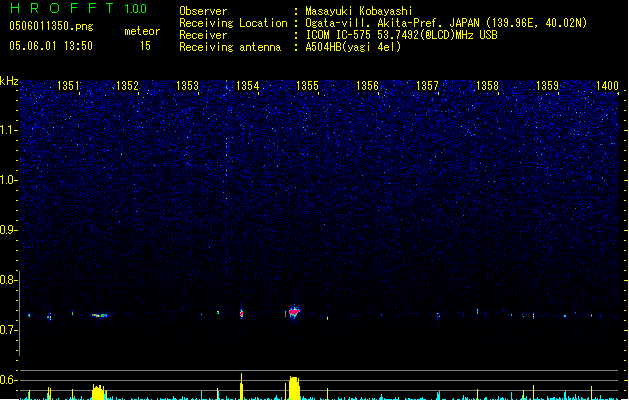Click the meteor echo just before 1354
The width and height of the screenshot is (629, 400).
coord(241,313)
